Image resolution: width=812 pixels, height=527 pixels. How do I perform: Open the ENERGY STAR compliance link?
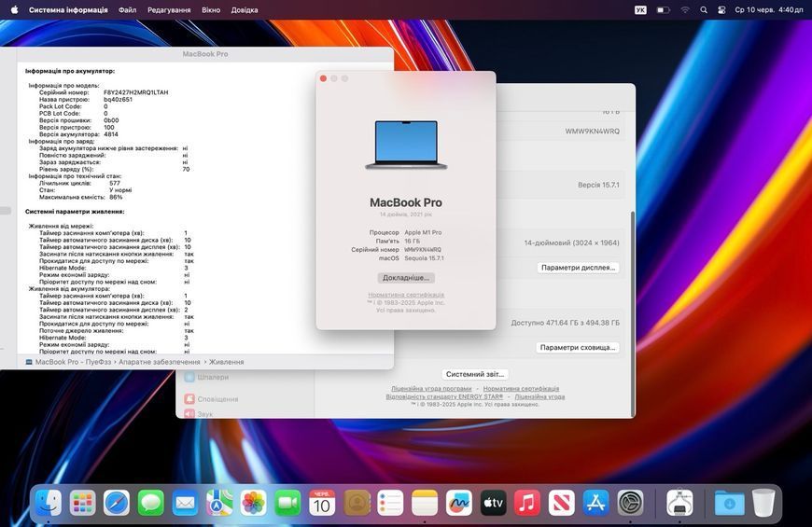click(444, 396)
